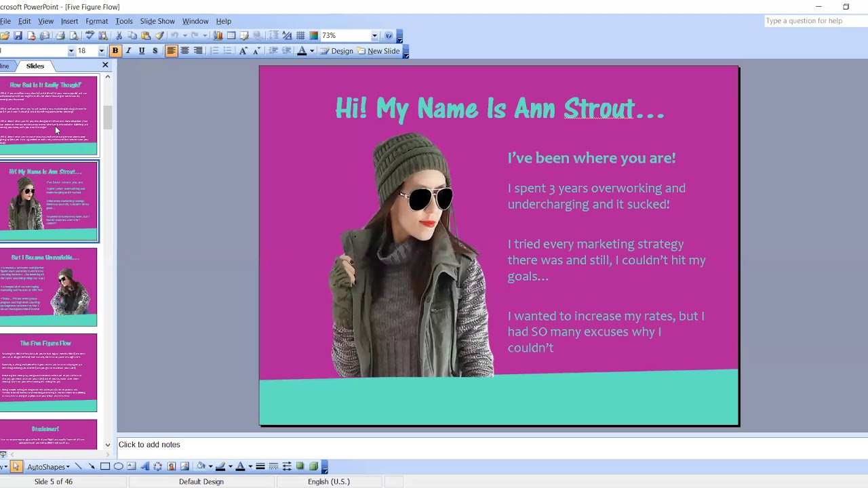Select the Format Painter brush
868x488 pixels.
coord(159,35)
